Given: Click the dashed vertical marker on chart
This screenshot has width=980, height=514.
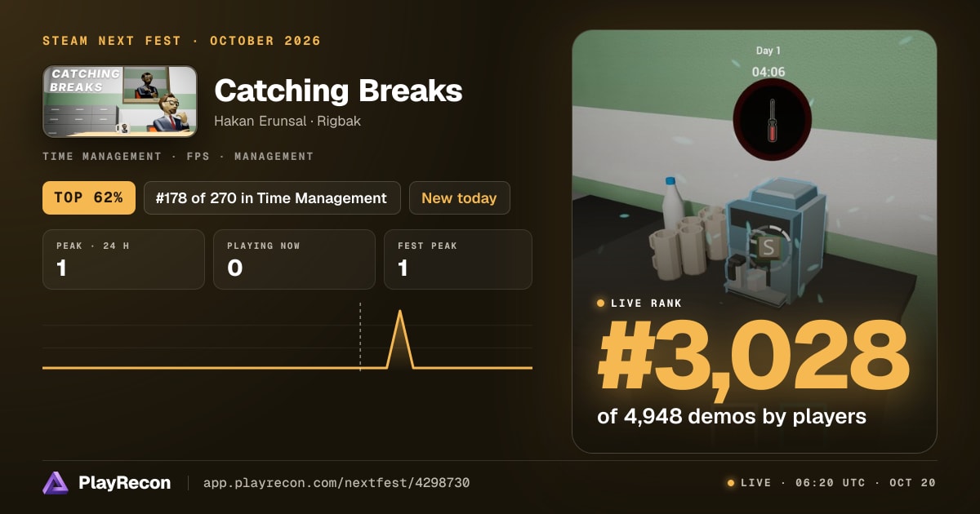Looking at the screenshot, I should [x=360, y=337].
